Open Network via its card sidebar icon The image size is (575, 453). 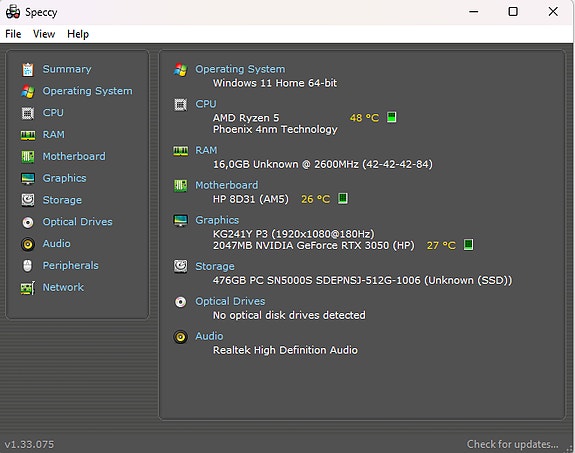[28, 288]
